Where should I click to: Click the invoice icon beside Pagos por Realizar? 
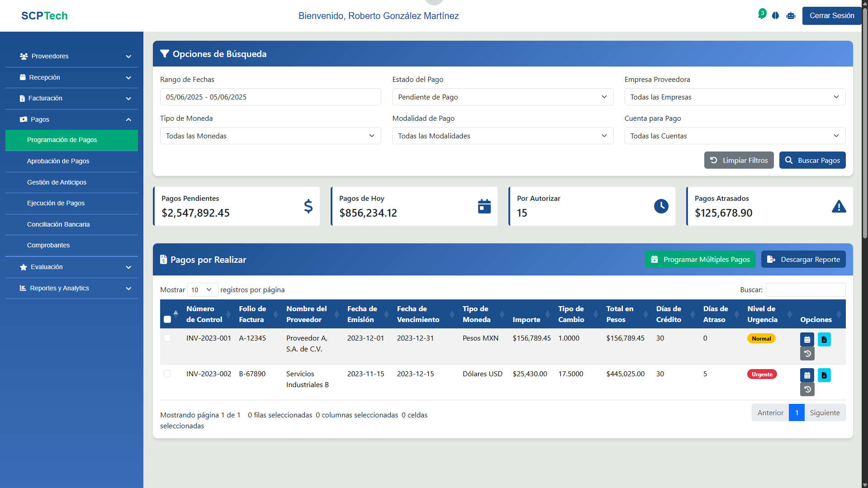click(164, 260)
